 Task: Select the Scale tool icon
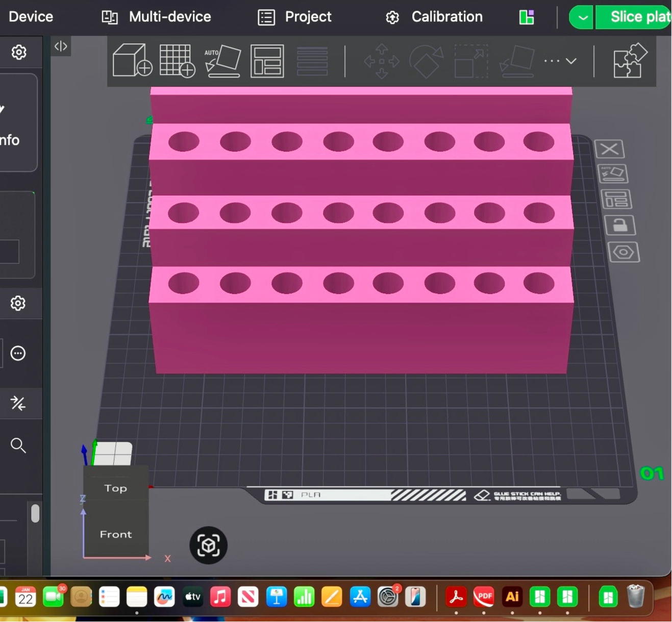[x=471, y=61]
